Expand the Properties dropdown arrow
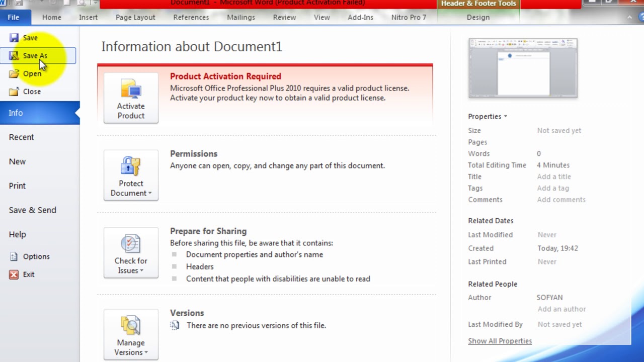Image resolution: width=644 pixels, height=362 pixels. 505,117
